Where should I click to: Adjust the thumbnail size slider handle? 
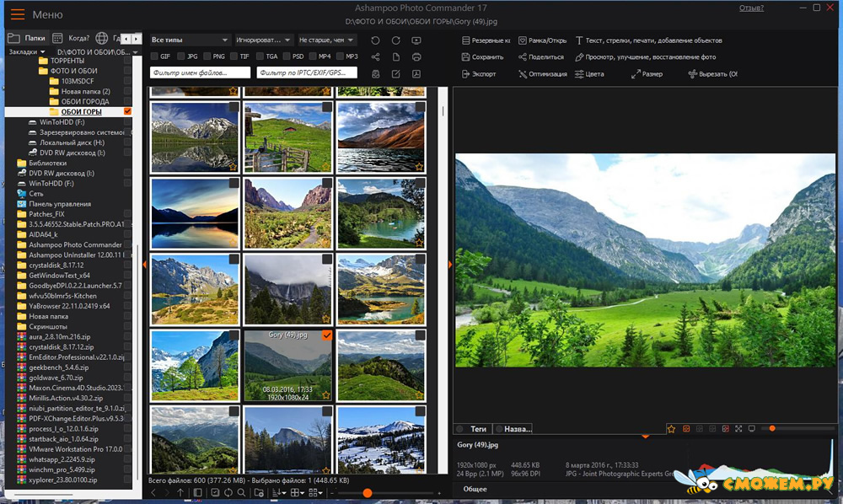pos(368,493)
